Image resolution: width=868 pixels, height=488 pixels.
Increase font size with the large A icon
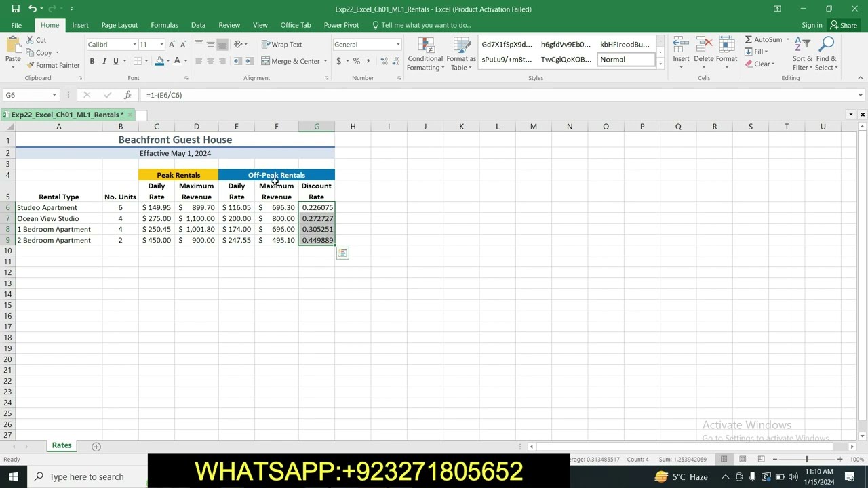pyautogui.click(x=172, y=45)
